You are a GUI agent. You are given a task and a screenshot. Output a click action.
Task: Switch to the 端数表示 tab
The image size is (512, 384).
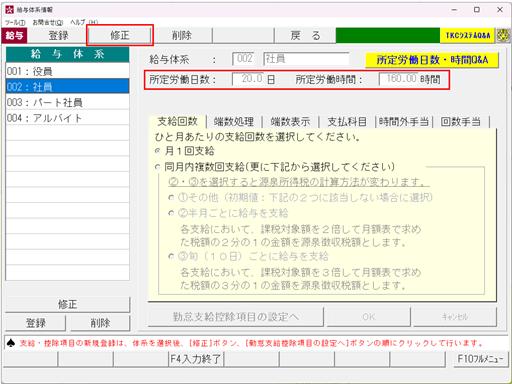[290, 122]
